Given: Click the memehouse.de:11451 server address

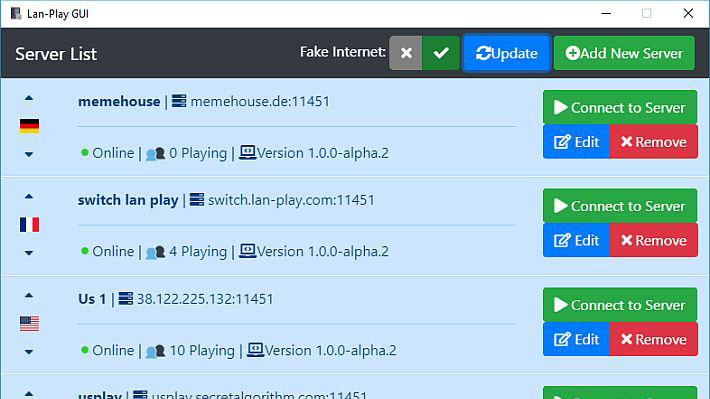Looking at the screenshot, I should coord(260,101).
